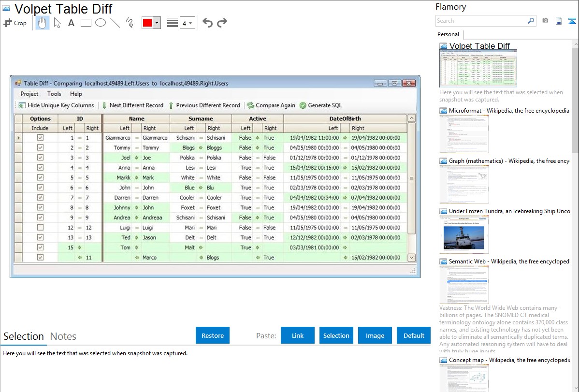Pick the rectangle shape tool
Viewport: 579px width, 392px height.
[x=86, y=23]
